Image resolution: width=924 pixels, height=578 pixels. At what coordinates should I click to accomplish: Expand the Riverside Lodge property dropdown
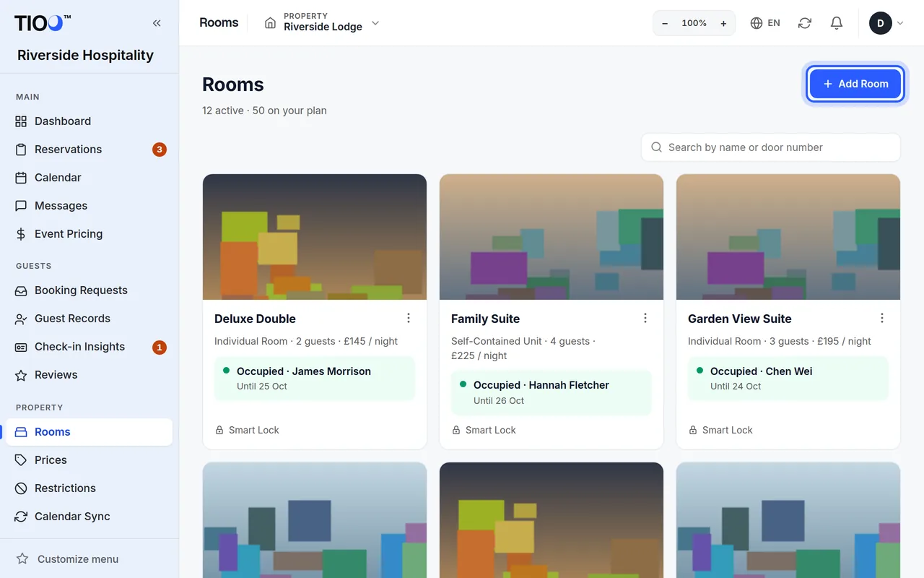click(x=322, y=23)
